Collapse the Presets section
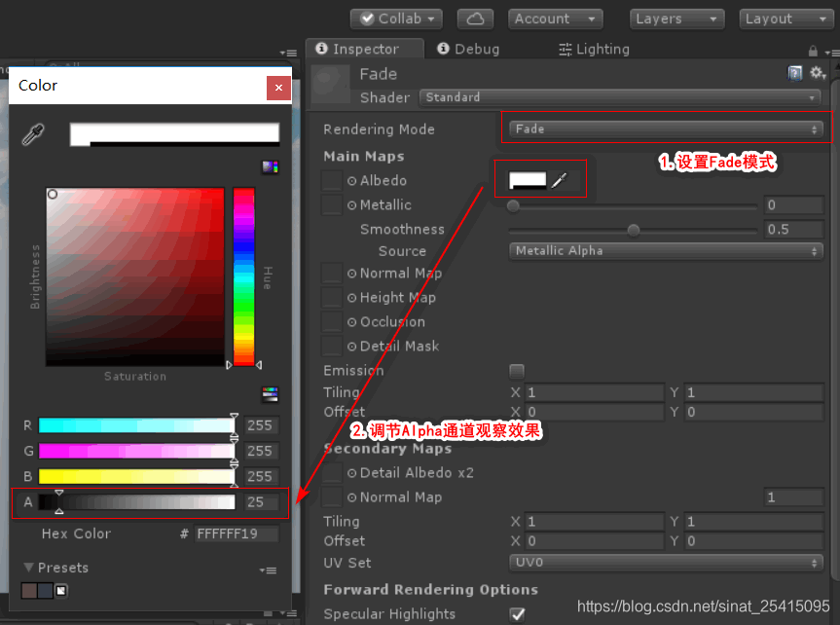840x625 pixels. pos(29,568)
